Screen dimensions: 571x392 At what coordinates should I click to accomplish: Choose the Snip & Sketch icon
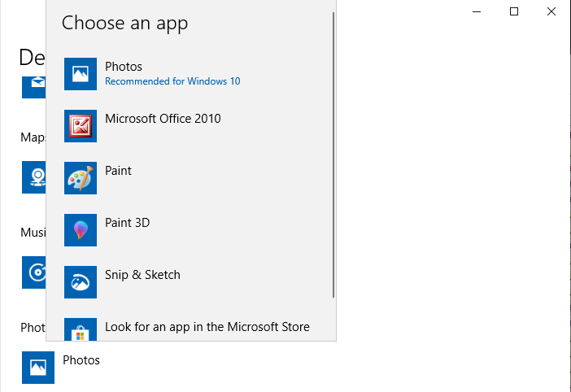tap(81, 282)
